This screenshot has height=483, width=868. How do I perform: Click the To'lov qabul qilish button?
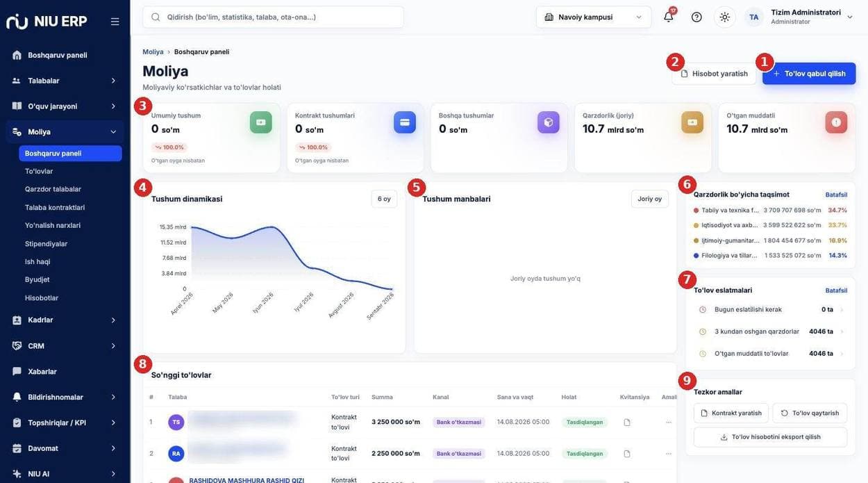[x=809, y=74]
